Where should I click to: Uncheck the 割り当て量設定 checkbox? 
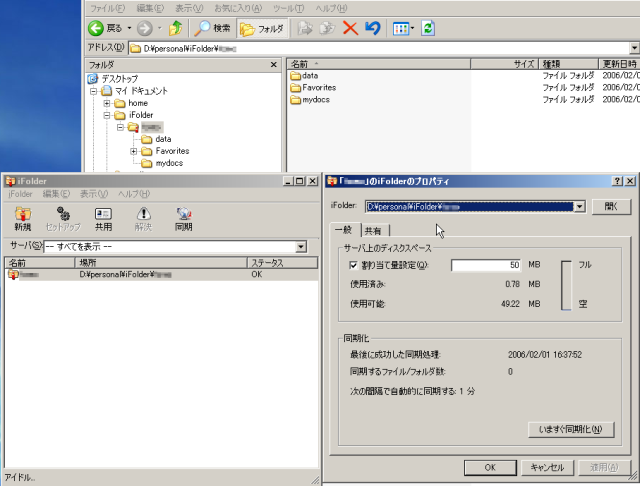pos(354,265)
